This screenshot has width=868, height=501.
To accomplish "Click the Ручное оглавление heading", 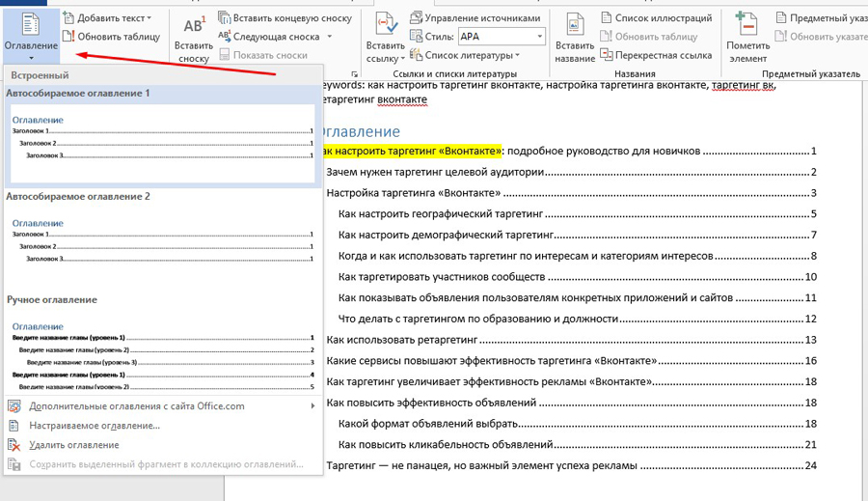I will pos(52,300).
